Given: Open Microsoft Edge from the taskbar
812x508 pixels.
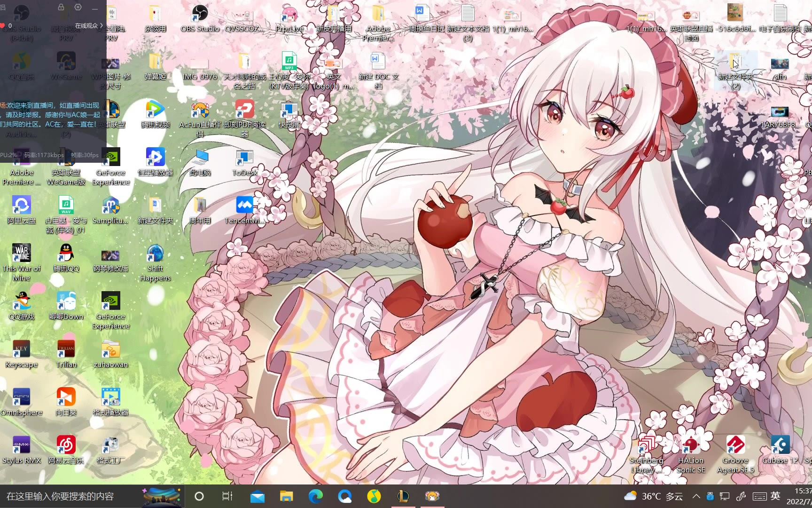Looking at the screenshot, I should coord(315,496).
